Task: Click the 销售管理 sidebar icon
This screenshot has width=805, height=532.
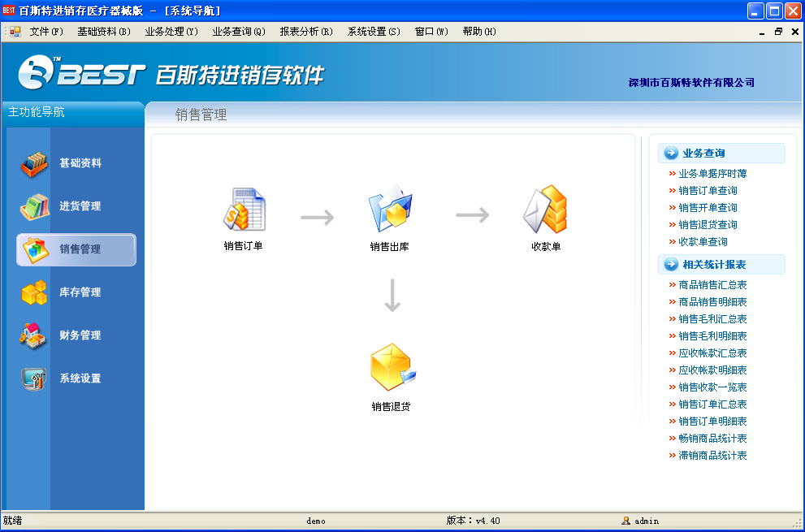Action: tap(36, 250)
